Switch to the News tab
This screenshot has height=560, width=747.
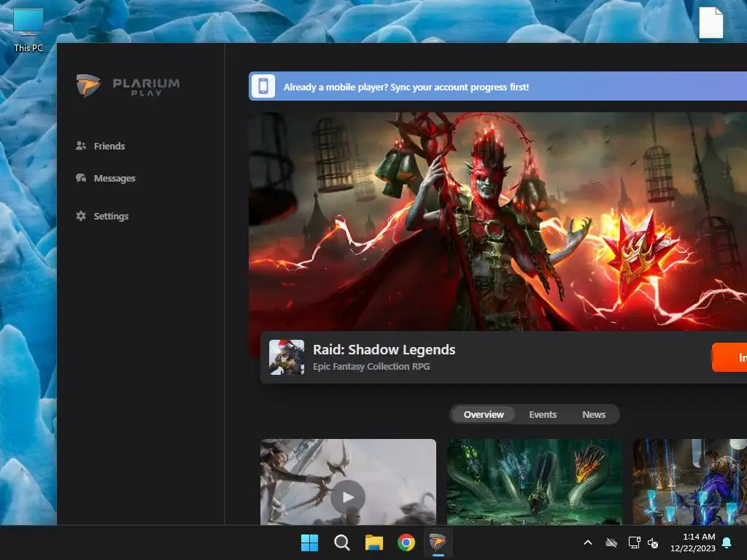click(x=594, y=414)
